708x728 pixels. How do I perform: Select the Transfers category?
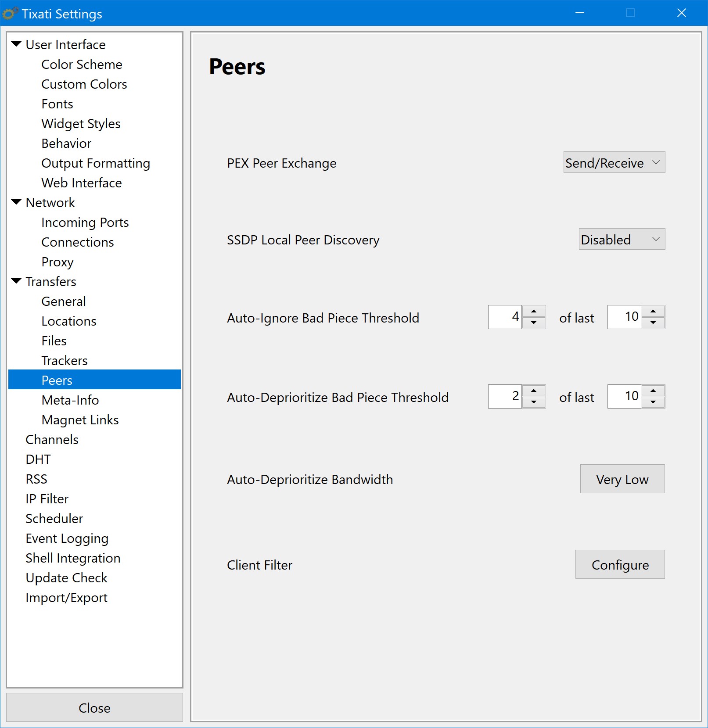51,281
